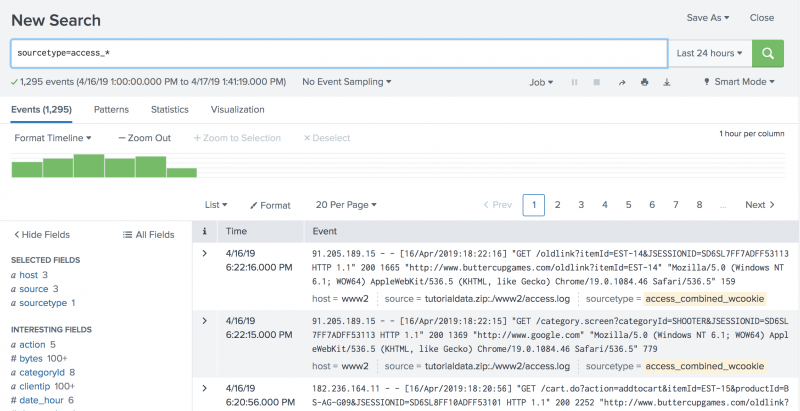Open the source selected field

[34, 289]
